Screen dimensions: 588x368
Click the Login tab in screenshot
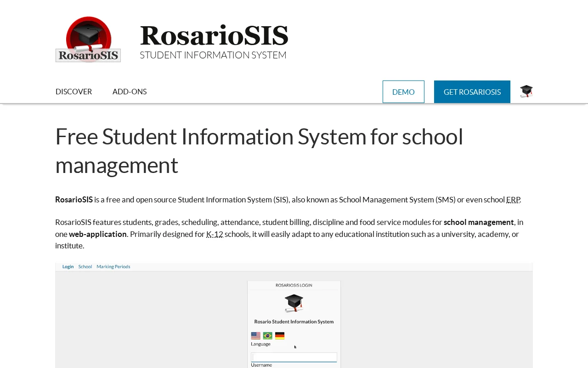point(68,266)
